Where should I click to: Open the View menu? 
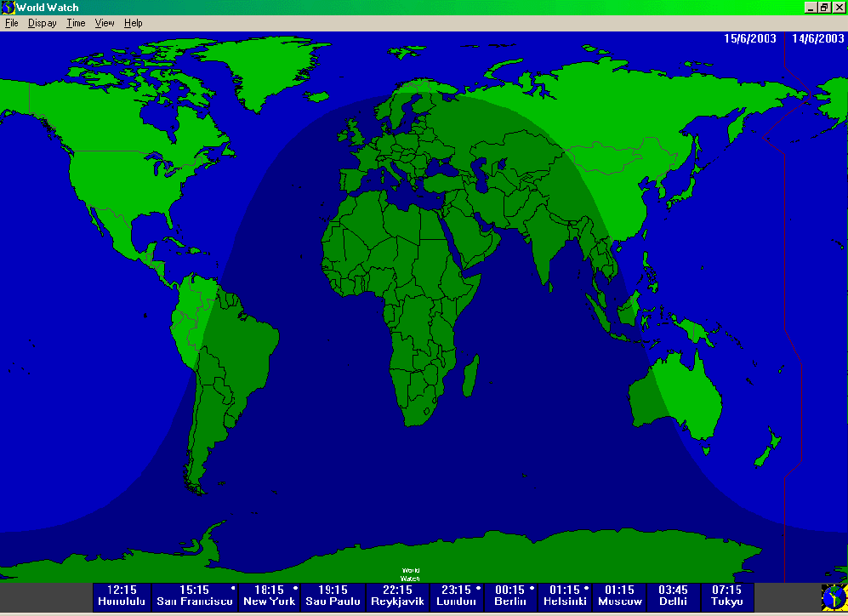point(105,23)
